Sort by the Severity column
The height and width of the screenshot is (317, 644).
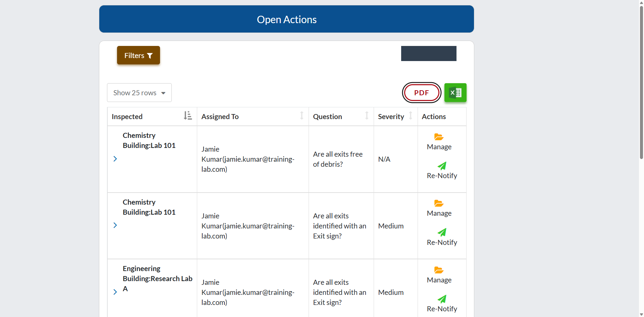[x=395, y=116]
